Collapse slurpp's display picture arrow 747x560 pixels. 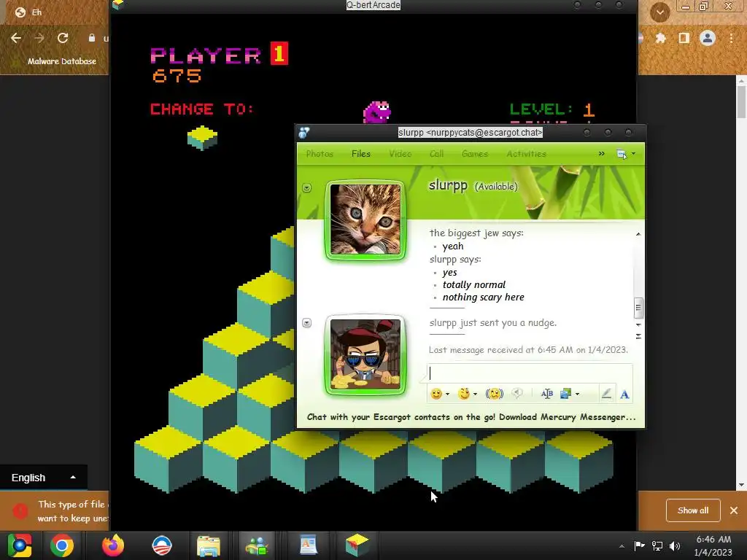307,188
